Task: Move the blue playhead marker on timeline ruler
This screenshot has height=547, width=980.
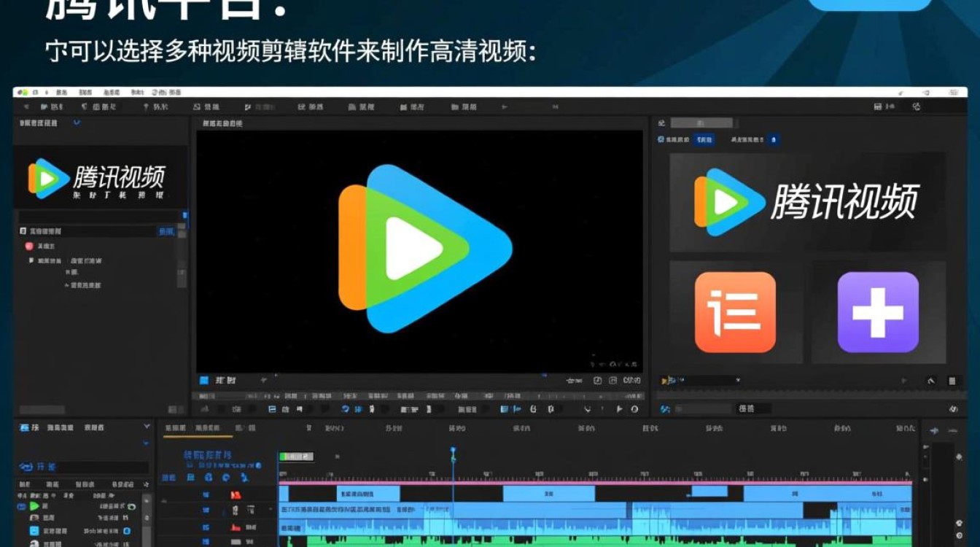Action: click(453, 454)
